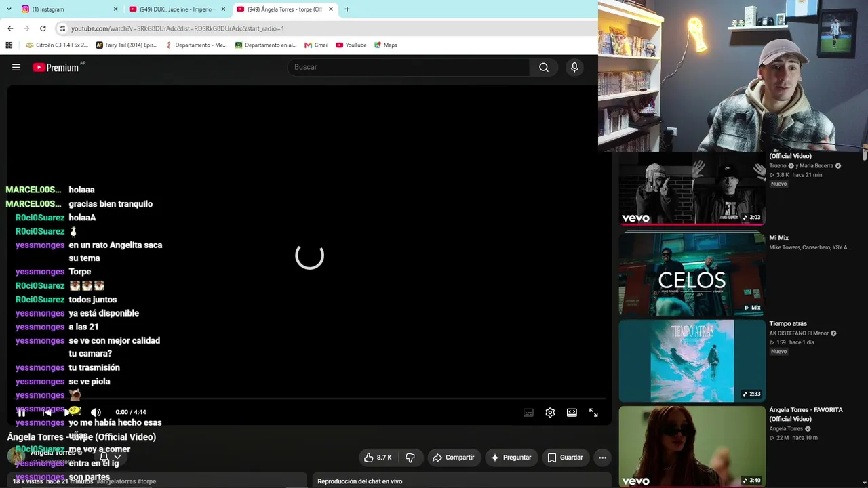Click the Reproducción del chat en vivo header
The width and height of the screenshot is (868, 488).
tap(359, 481)
